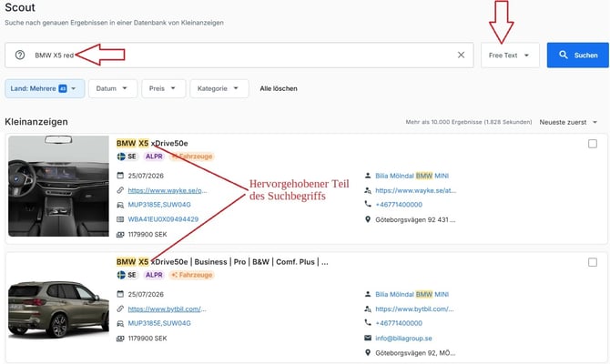
Task: Click seller-profile icon beside www.wayke.se/at... URL
Action: coord(368,190)
